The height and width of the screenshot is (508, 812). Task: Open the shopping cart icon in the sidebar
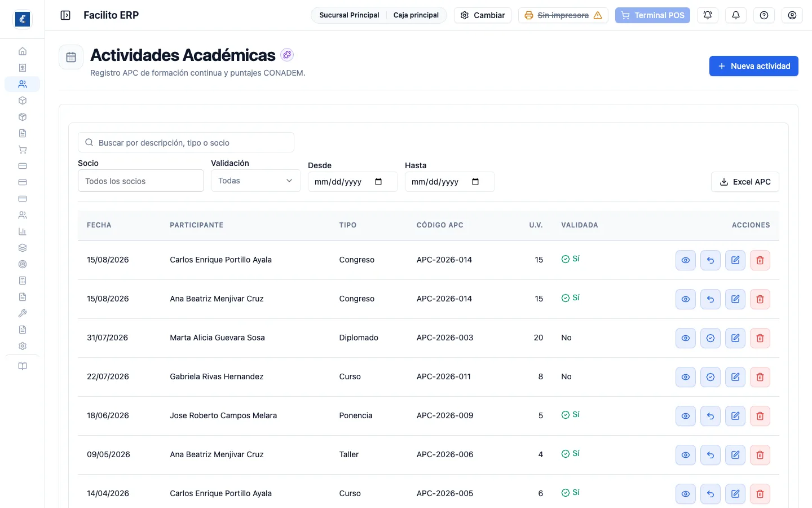coord(23,150)
